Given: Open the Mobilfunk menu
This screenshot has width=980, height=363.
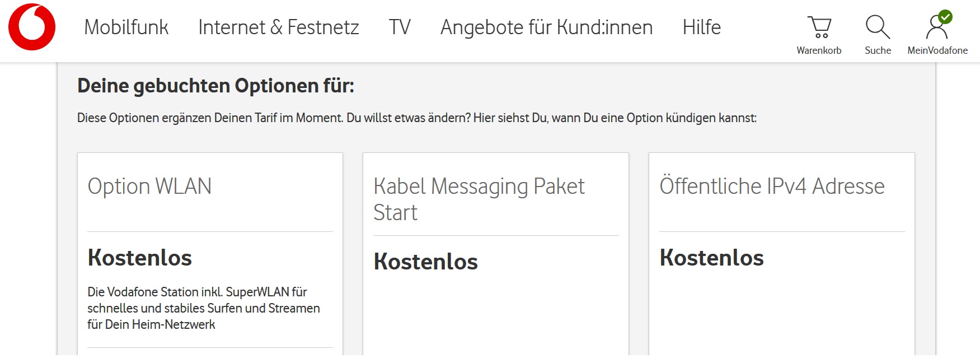Looking at the screenshot, I should 126,27.
